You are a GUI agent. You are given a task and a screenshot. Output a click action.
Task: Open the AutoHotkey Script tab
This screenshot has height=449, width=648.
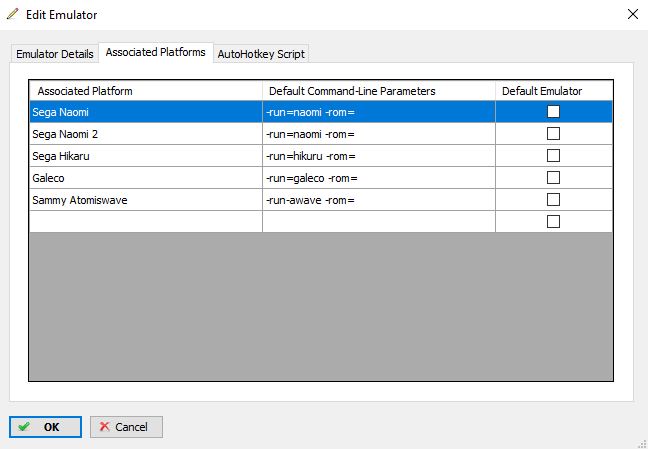coord(261,54)
